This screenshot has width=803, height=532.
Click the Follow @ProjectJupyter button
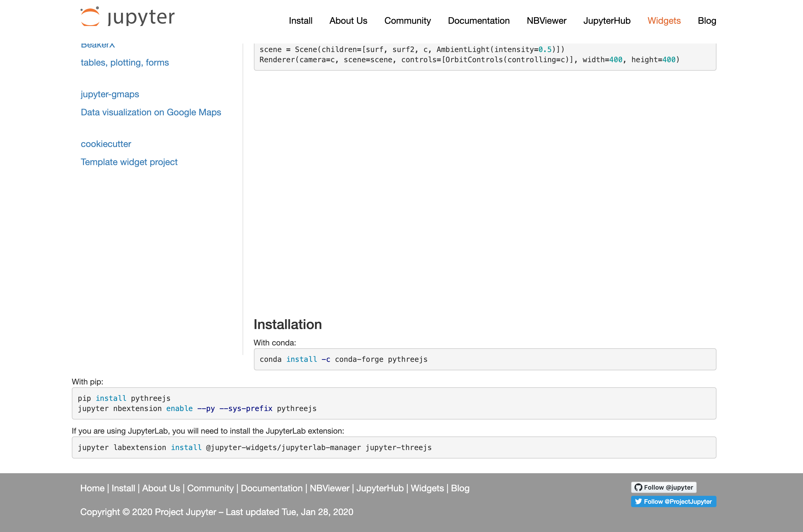(x=673, y=501)
